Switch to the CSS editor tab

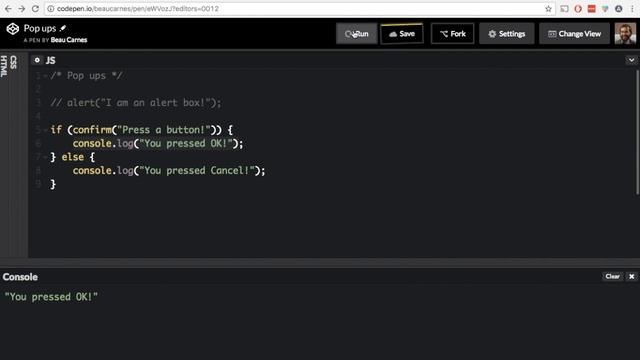[x=13, y=62]
